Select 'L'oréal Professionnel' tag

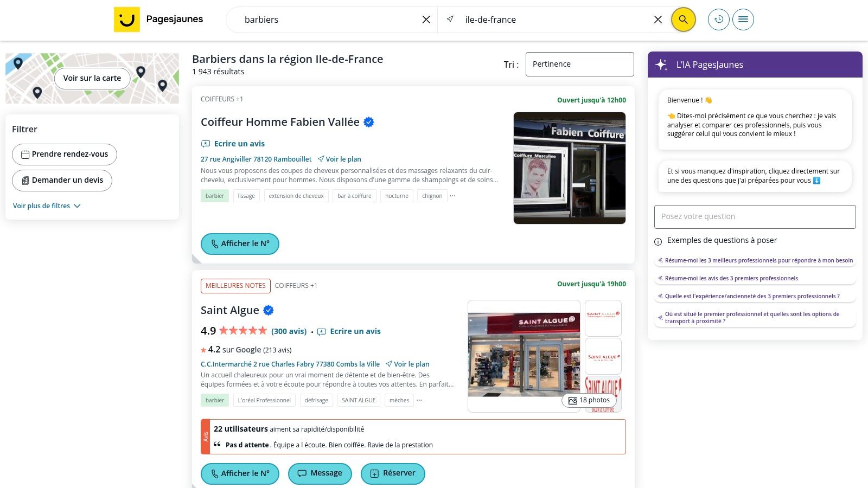point(264,400)
